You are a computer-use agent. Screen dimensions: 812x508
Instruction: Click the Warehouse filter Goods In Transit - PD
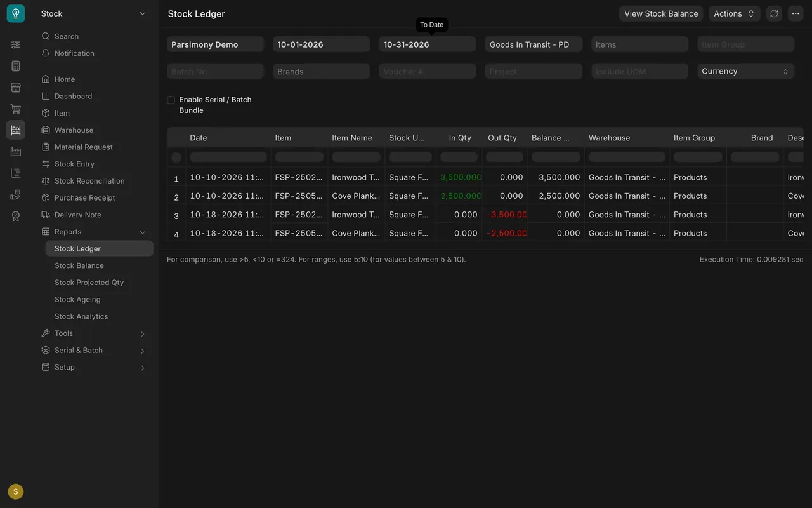(x=534, y=44)
